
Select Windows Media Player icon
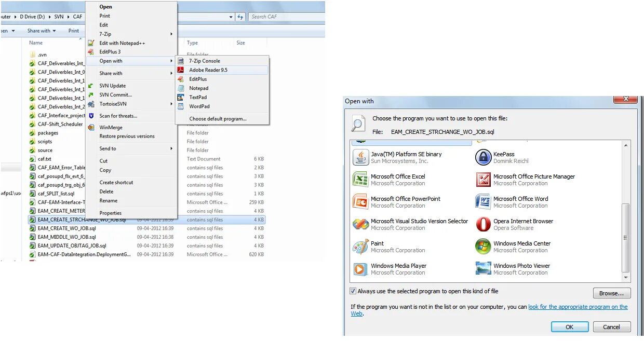[360, 269]
